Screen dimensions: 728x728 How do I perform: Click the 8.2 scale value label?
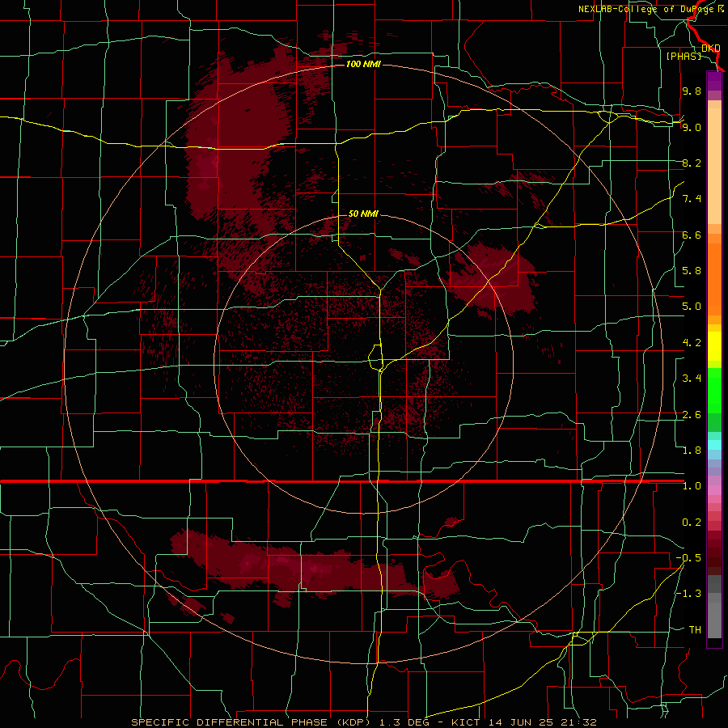pos(692,163)
